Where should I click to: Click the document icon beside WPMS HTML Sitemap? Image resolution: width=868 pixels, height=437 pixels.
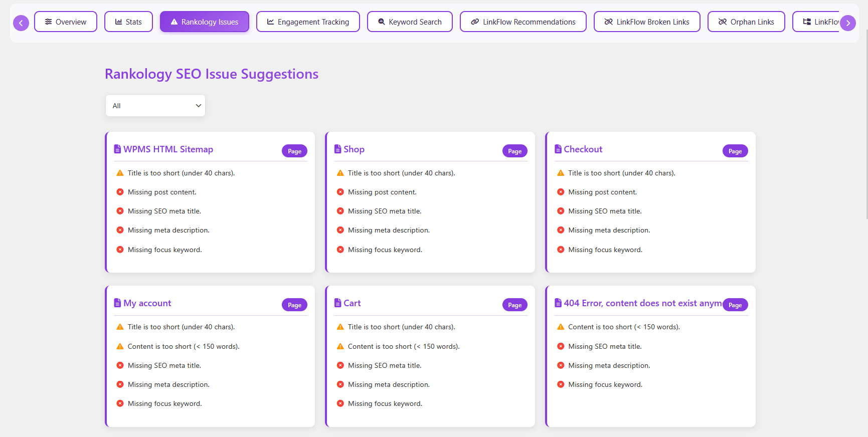coord(117,149)
